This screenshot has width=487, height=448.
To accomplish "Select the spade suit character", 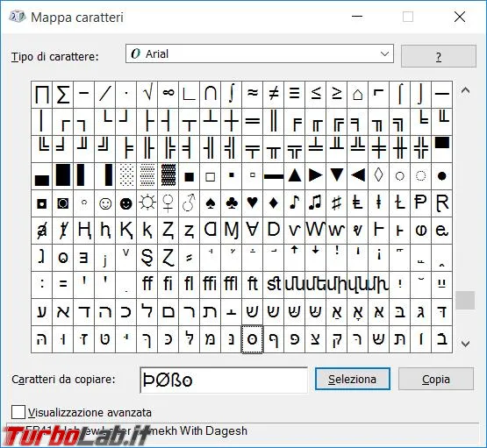I will pyautogui.click(x=211, y=203).
